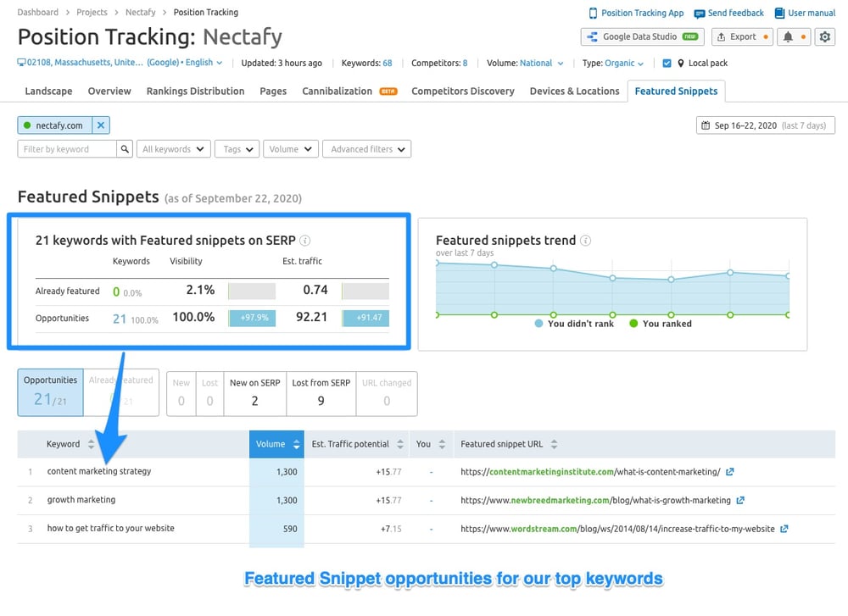The image size is (848, 616).
Task: Click keyword 'content marketing strategy'
Action: pyautogui.click(x=99, y=471)
